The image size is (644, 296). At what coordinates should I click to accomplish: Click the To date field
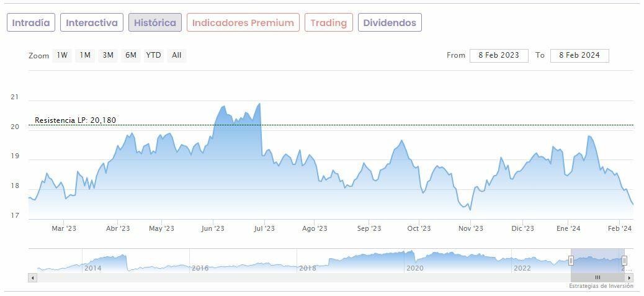pos(579,55)
